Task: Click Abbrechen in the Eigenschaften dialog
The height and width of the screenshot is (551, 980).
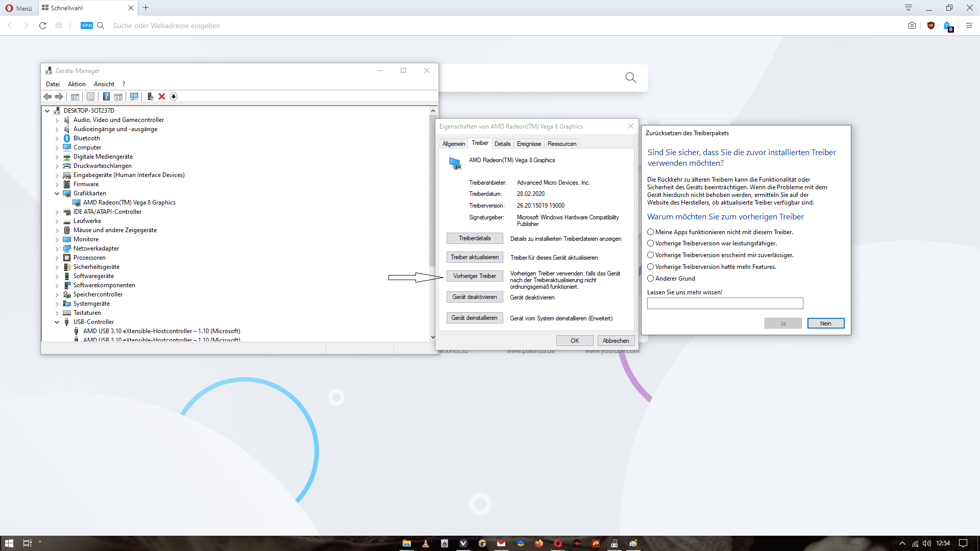Action: click(x=616, y=341)
